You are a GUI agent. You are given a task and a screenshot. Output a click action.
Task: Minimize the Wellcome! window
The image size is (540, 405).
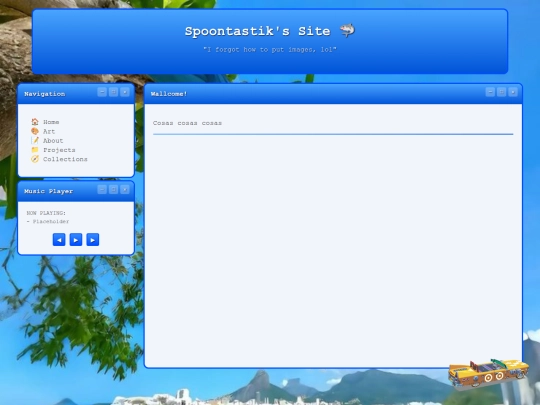[490, 92]
